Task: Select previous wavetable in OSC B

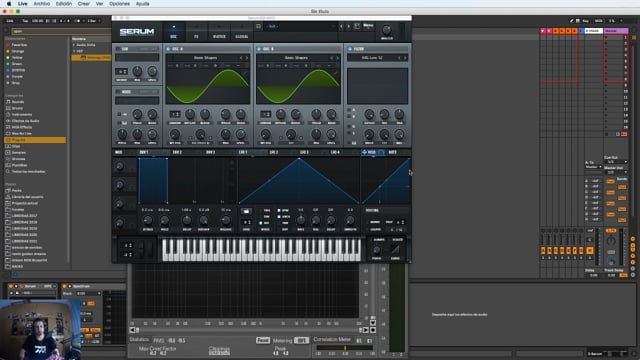Action: click(x=331, y=58)
